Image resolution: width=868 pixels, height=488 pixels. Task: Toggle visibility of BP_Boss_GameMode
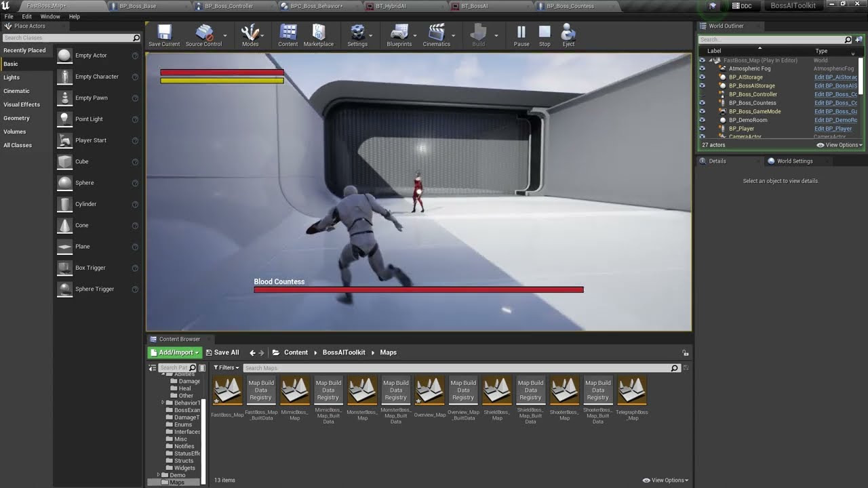click(702, 111)
